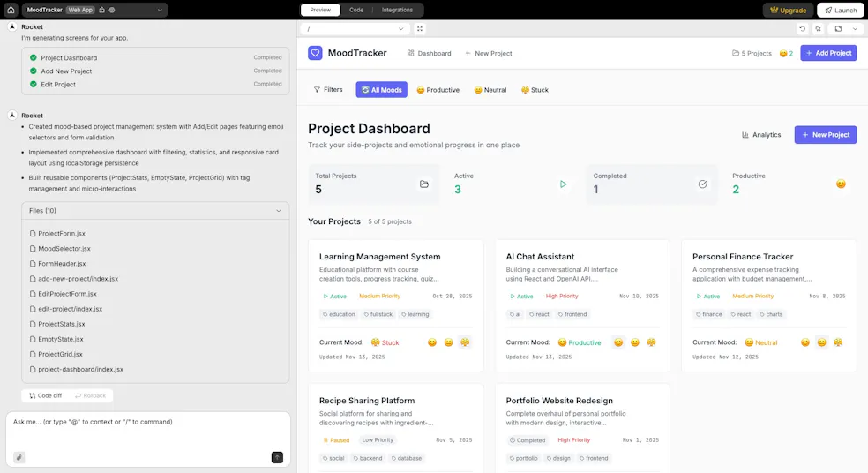Click the Rocket avatar above the file list
The height and width of the screenshot is (473, 868).
12,116
